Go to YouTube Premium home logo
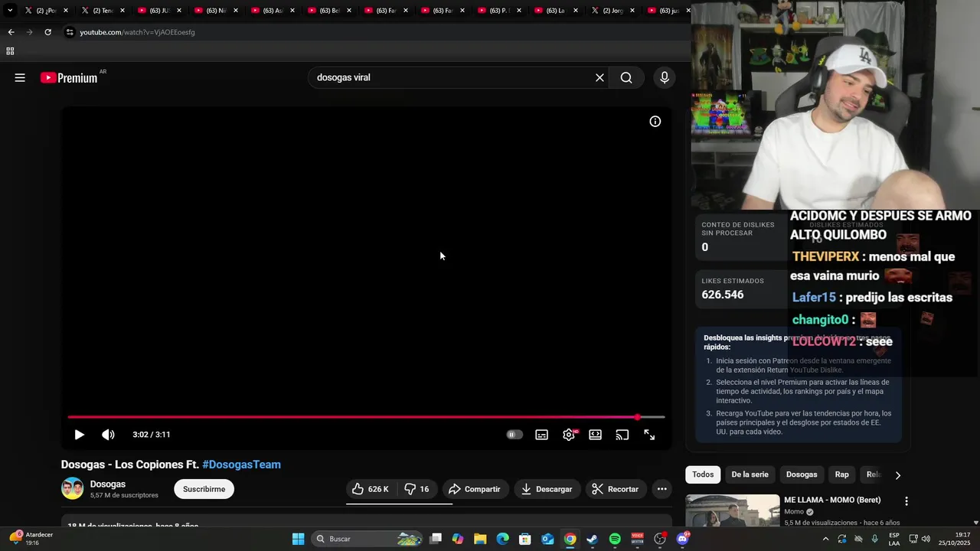Screen dimensions: 980x551 click(x=70, y=77)
